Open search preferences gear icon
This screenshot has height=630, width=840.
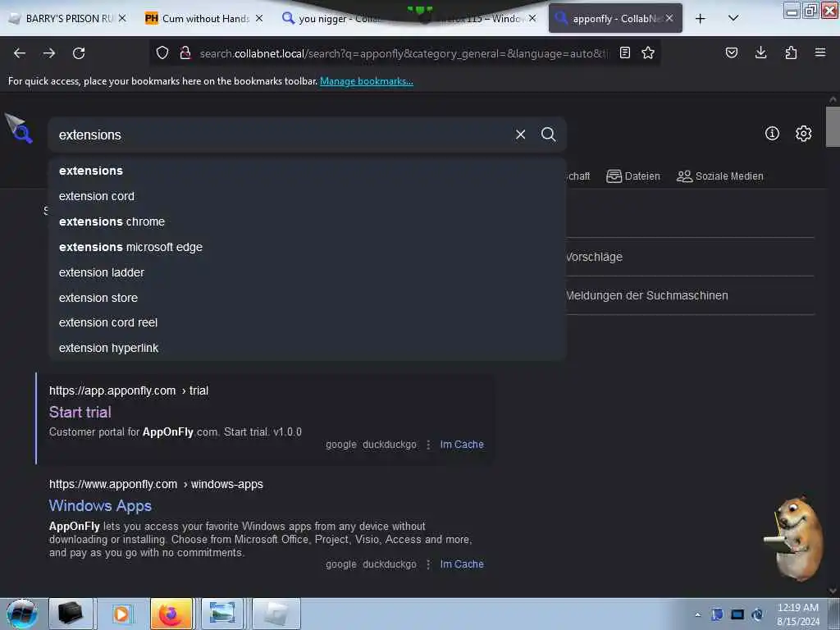tap(803, 134)
